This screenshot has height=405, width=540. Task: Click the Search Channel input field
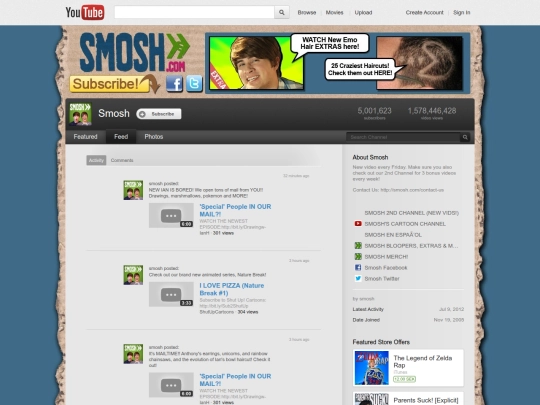[403, 137]
